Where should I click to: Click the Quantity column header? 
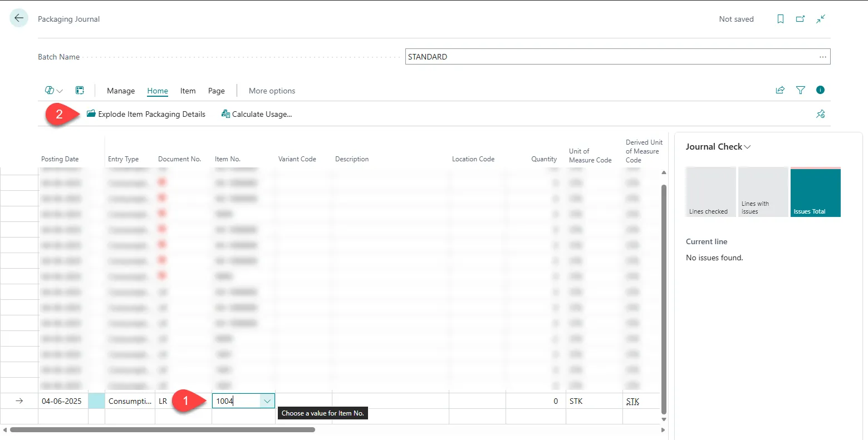coord(544,159)
